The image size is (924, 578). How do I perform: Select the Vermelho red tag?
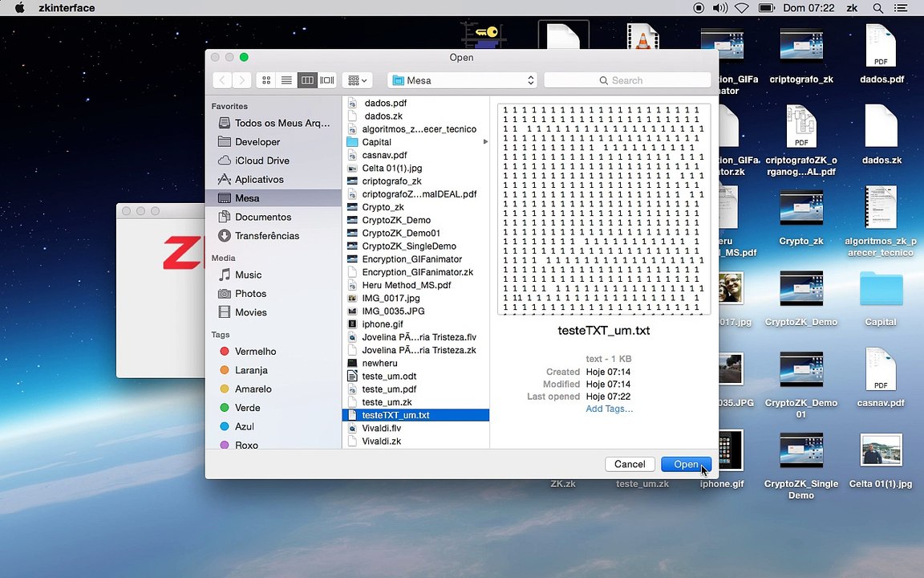click(255, 352)
